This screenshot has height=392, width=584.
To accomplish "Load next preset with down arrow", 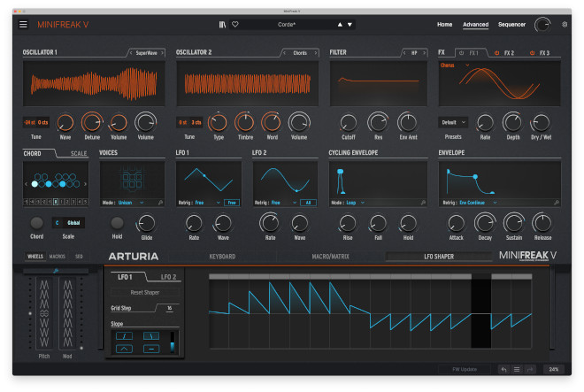I will [350, 24].
